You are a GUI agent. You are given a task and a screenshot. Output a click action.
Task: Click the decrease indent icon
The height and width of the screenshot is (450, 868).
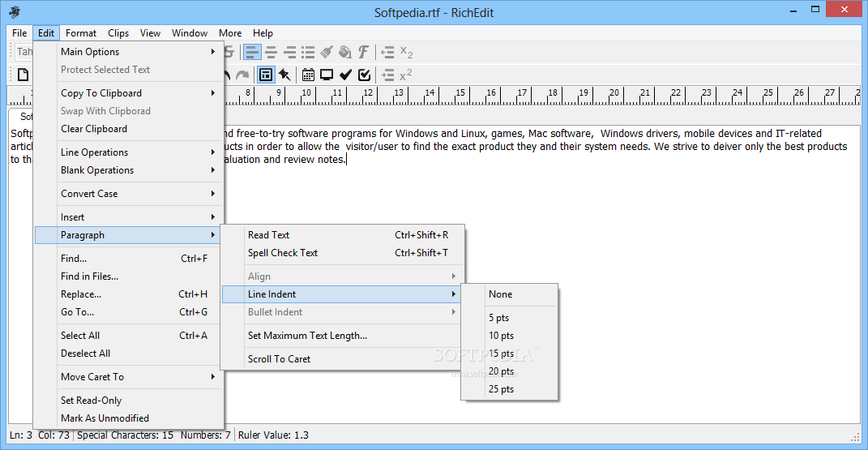(387, 53)
